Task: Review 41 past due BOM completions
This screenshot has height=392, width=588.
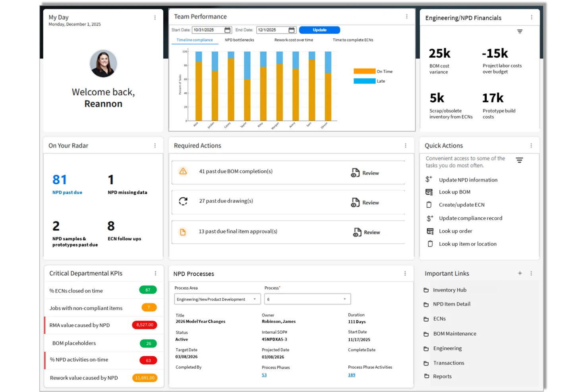Action: (365, 173)
